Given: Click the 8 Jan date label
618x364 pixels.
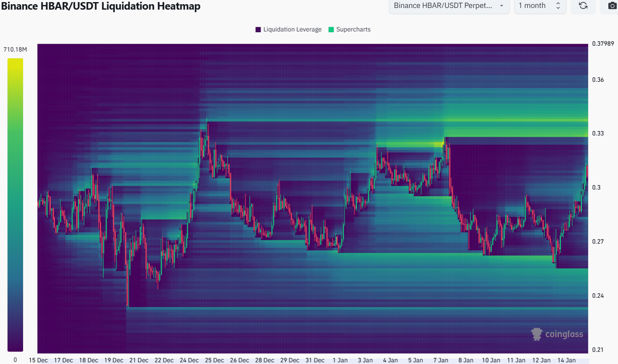Looking at the screenshot, I should tap(466, 360).
